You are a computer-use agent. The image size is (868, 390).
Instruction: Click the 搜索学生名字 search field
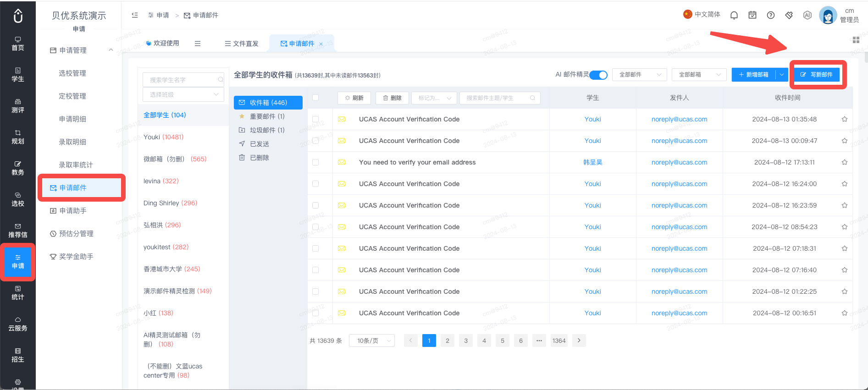(183, 80)
